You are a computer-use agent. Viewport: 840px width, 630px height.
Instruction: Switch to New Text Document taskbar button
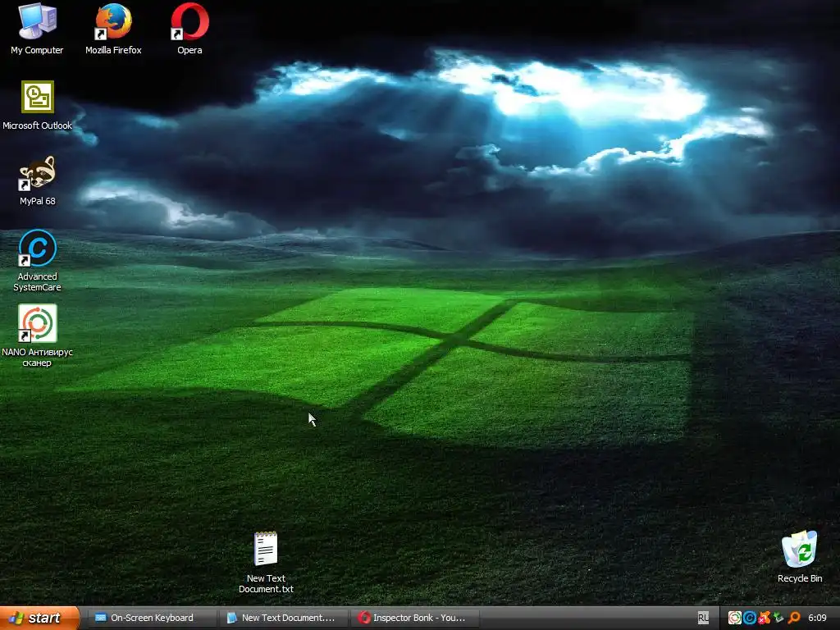(283, 618)
